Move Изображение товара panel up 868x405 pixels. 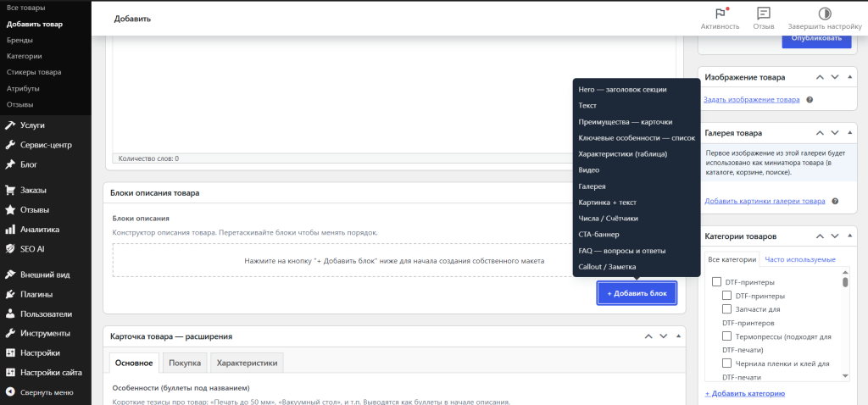[821, 77]
